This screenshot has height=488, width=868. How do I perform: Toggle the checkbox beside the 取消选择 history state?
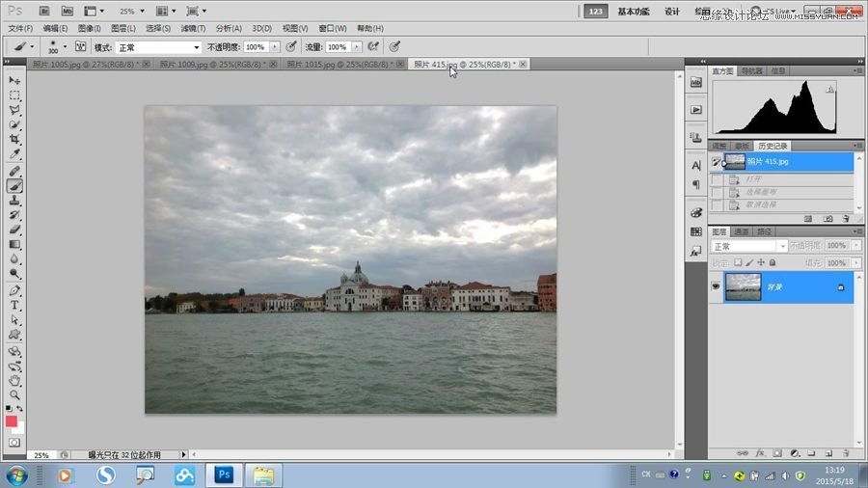point(716,205)
